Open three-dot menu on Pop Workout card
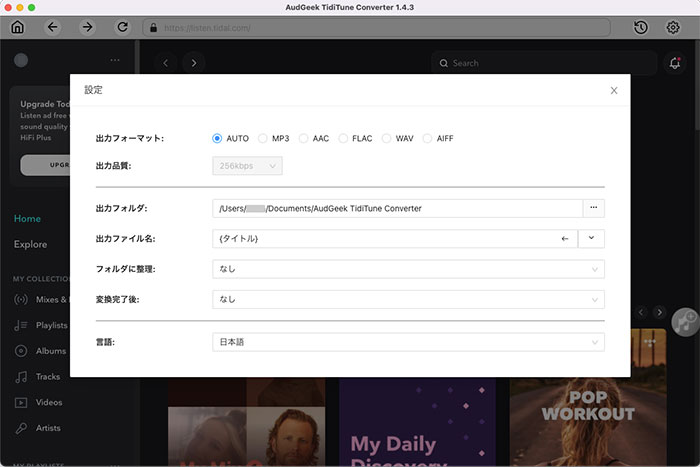The width and height of the screenshot is (700, 467). coord(650,342)
